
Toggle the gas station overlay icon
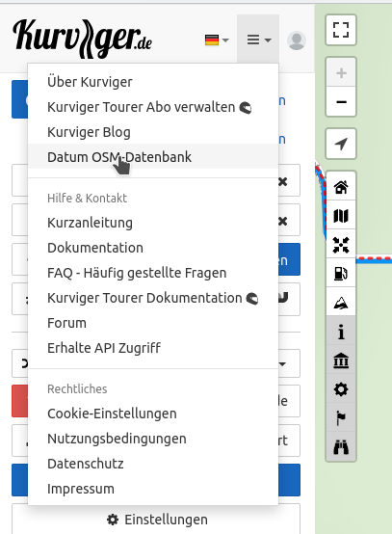341,273
